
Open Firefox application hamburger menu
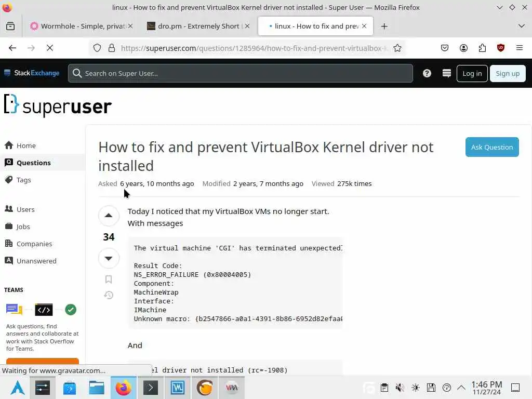pos(520,48)
